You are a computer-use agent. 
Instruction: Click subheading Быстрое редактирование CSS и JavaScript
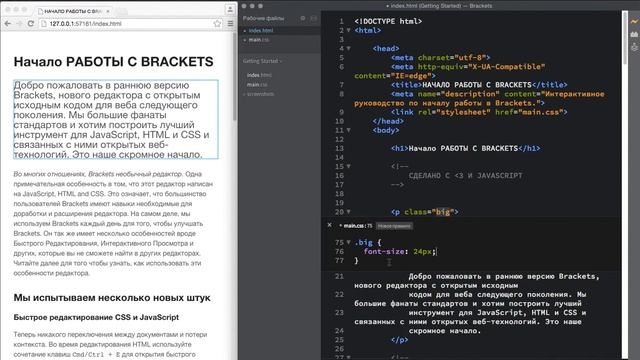(96, 317)
